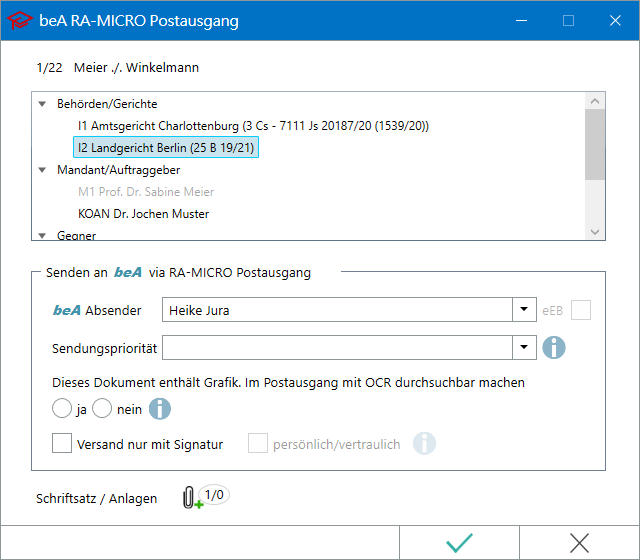
Task: Click the info icon next to persönlich/vertraulich
Action: point(424,444)
